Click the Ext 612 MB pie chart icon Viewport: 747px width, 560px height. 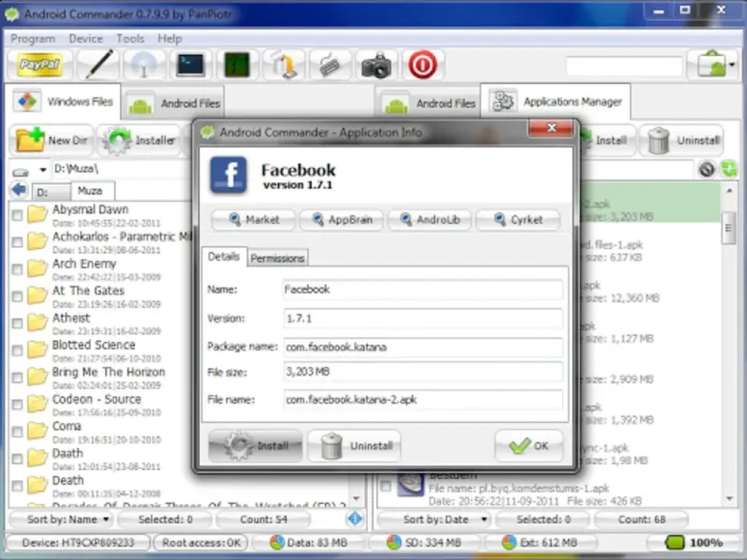tap(508, 542)
